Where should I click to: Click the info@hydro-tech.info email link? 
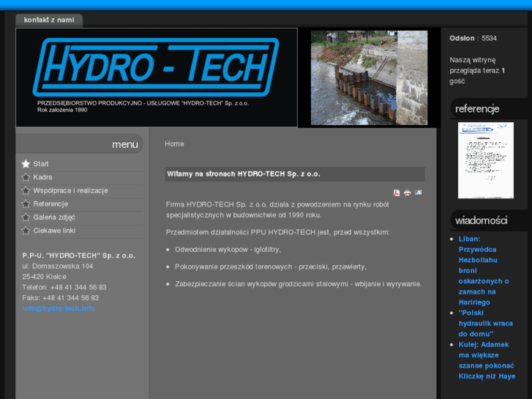tap(59, 308)
